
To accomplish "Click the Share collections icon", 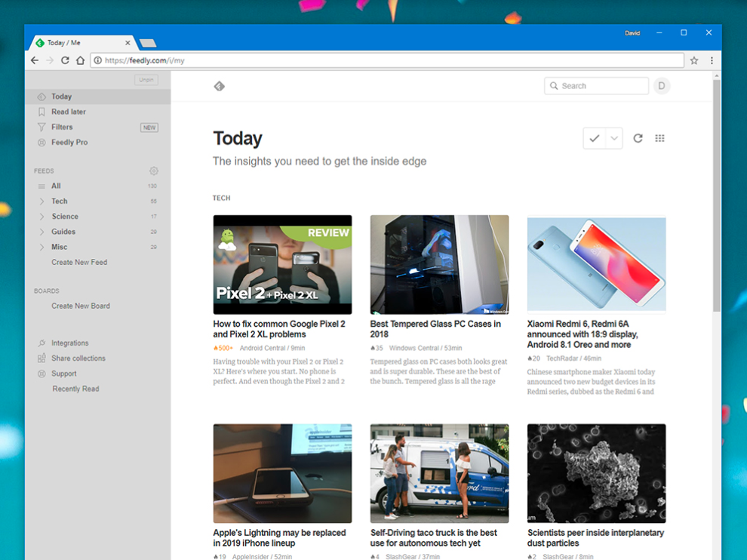I will pyautogui.click(x=41, y=358).
